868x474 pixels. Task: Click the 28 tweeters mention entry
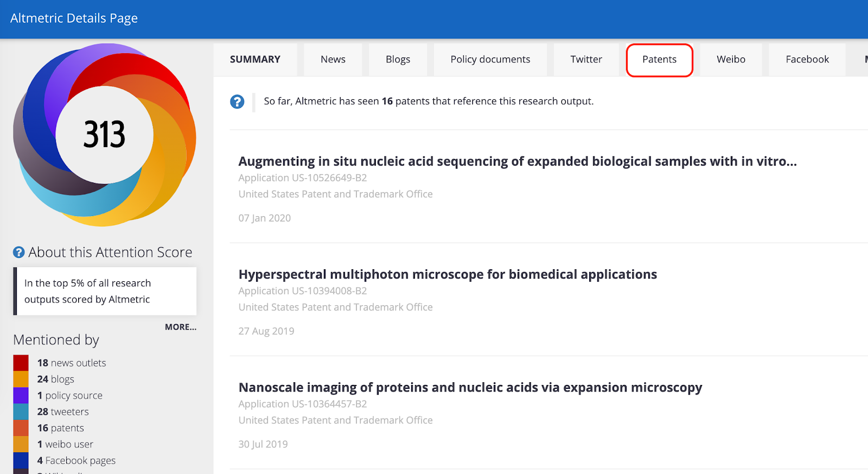click(x=63, y=412)
